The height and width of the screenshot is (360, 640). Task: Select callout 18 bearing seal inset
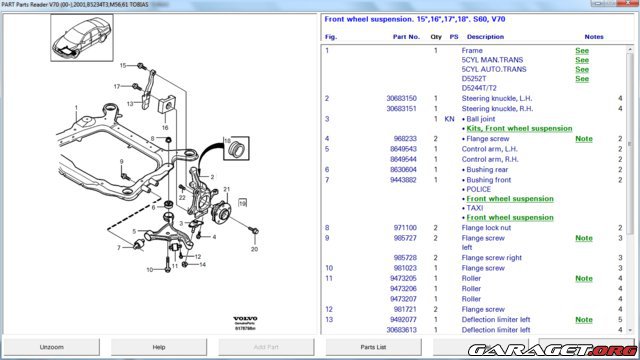tap(236, 148)
